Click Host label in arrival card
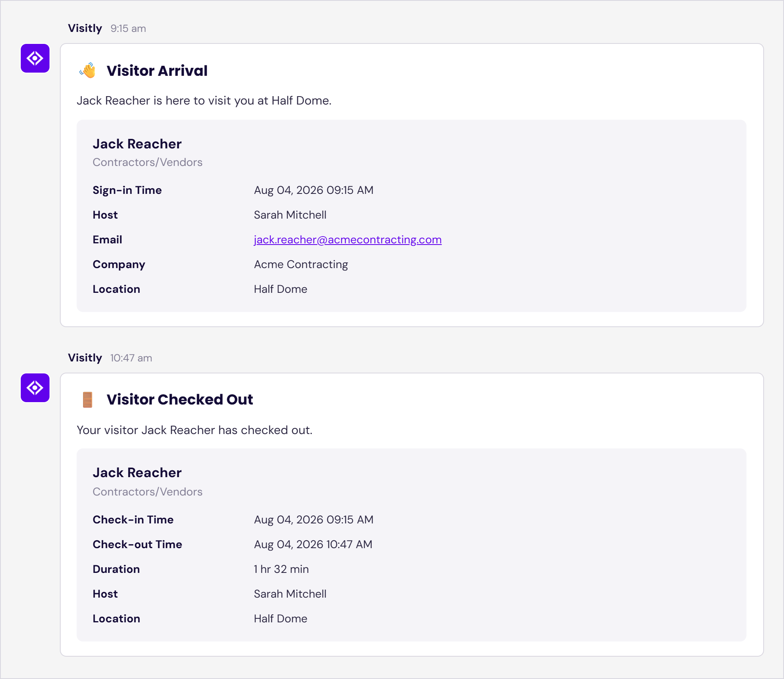Viewport: 784px width, 679px height. point(105,215)
